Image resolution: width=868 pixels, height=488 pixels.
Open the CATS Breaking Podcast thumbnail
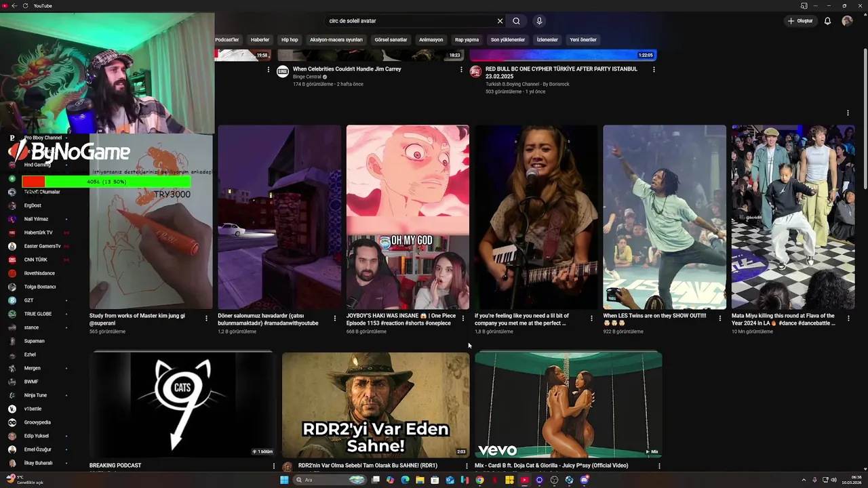[x=183, y=405]
